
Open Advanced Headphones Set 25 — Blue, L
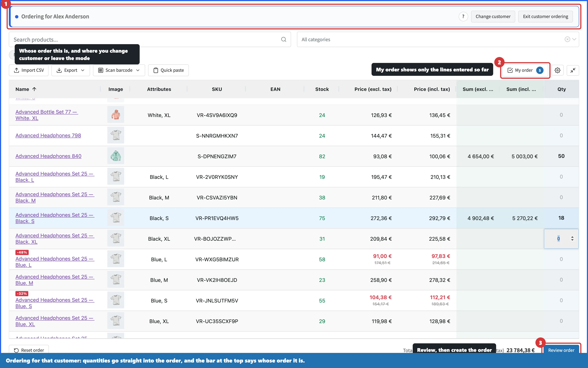click(55, 262)
